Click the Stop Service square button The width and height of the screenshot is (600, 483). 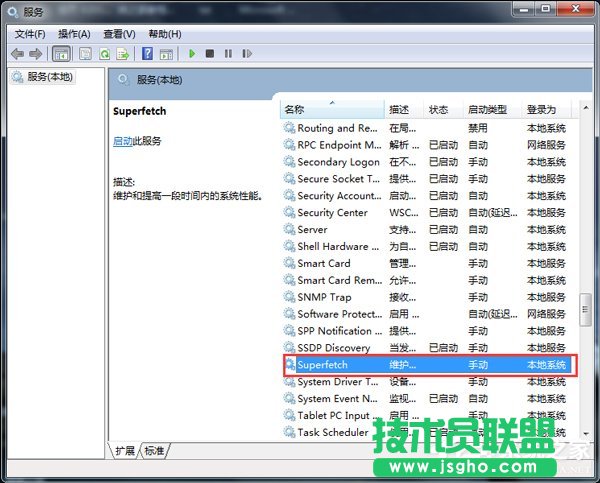point(210,54)
